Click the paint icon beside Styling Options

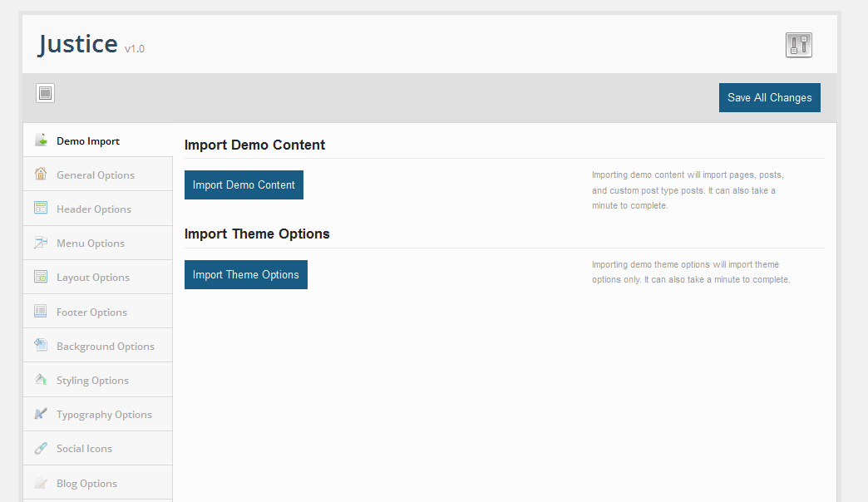41,380
